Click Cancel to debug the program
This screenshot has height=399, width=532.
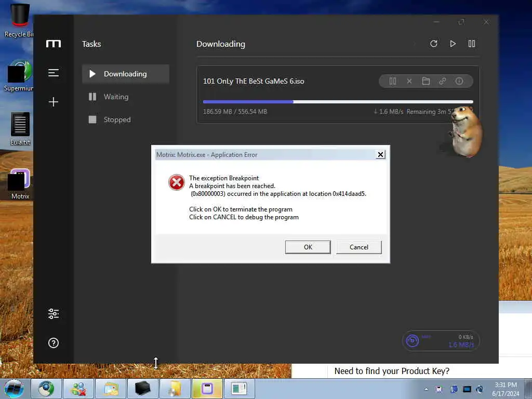358,247
